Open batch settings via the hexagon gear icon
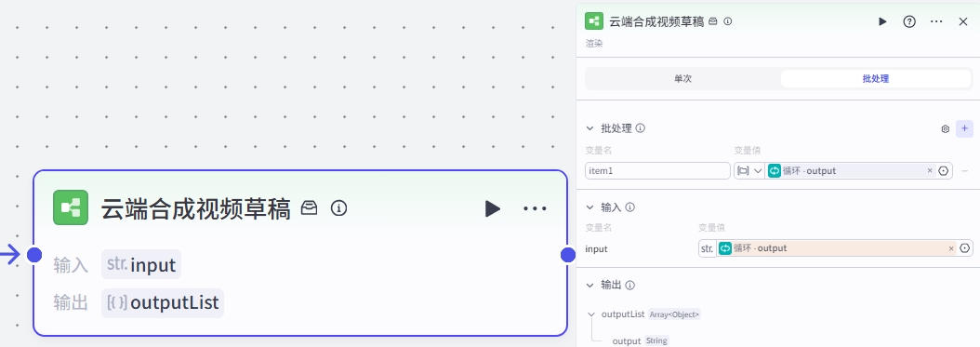This screenshot has height=347, width=980. (x=945, y=129)
